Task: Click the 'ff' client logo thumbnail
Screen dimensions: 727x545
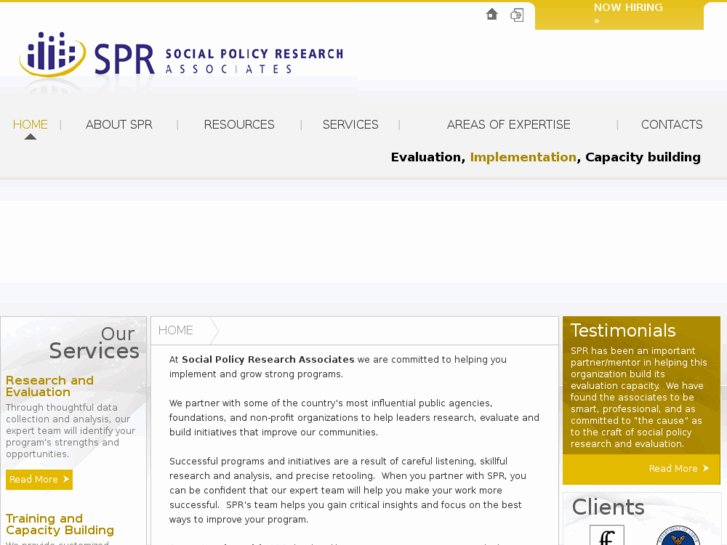Action: (607, 536)
